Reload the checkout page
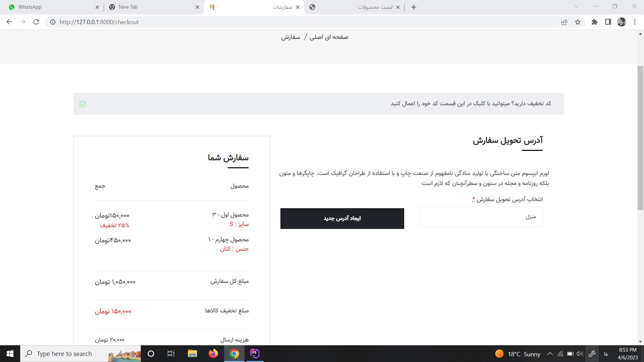644x362 pixels. coord(36,22)
